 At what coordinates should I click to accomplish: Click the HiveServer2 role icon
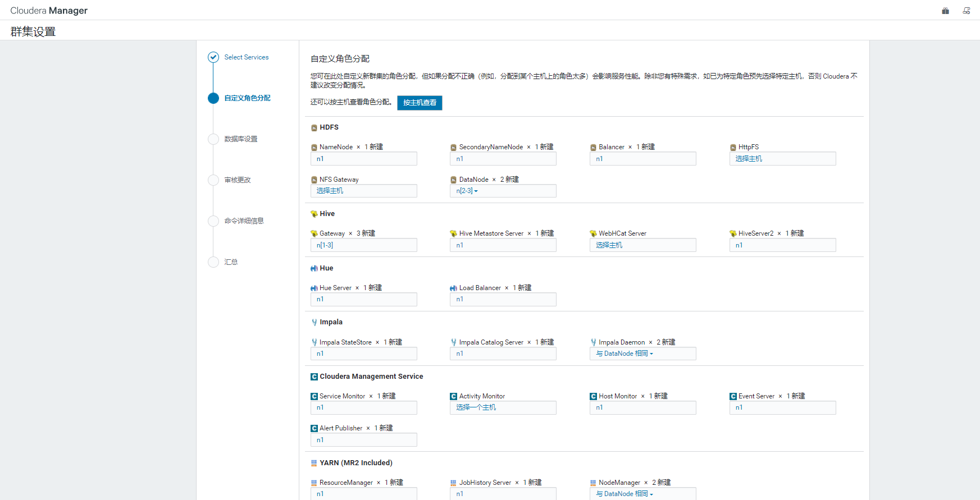point(733,233)
